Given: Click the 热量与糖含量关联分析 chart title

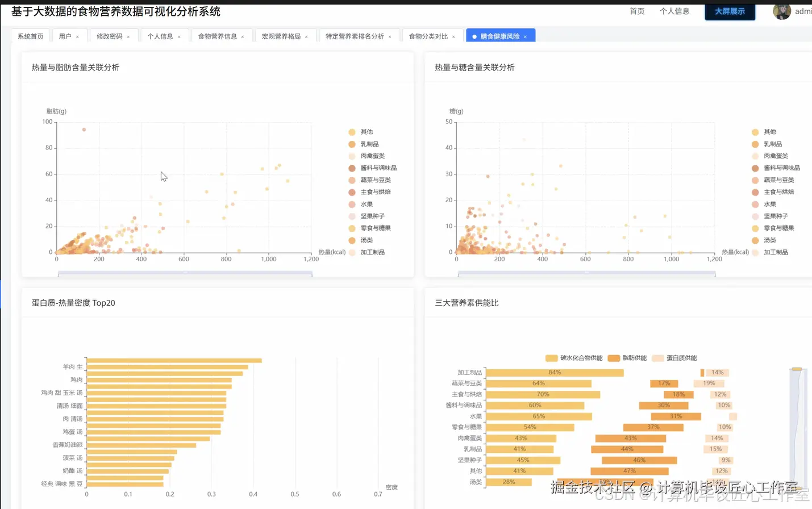Looking at the screenshot, I should click(474, 68).
